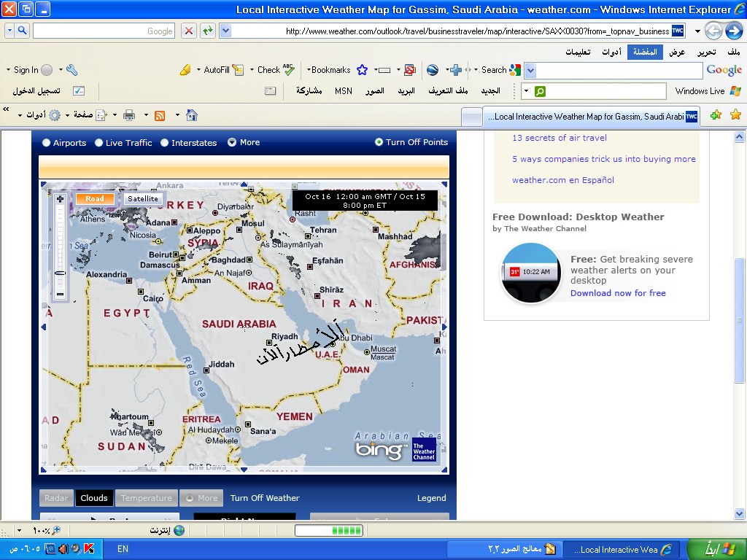Click the EN language indicator on the taskbar
Screen dimensions: 747x560
[123, 548]
